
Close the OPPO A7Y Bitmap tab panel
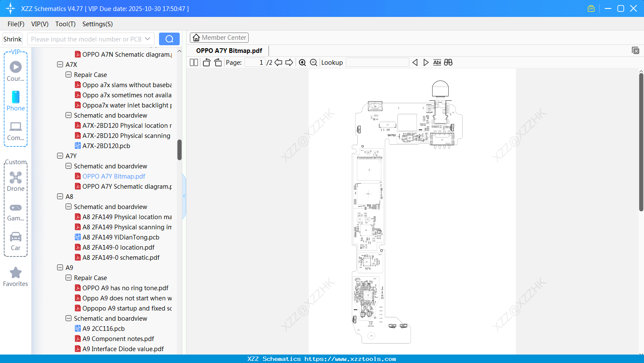coord(636,50)
